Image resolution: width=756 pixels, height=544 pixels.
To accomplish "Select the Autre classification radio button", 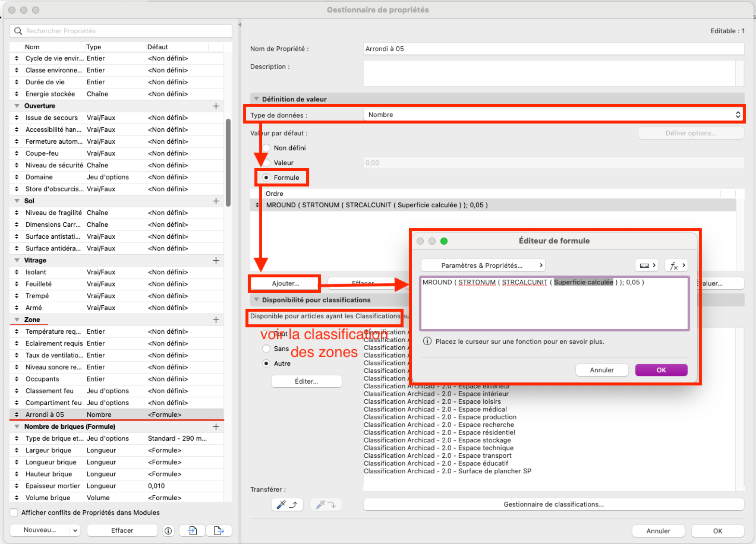I will [267, 363].
